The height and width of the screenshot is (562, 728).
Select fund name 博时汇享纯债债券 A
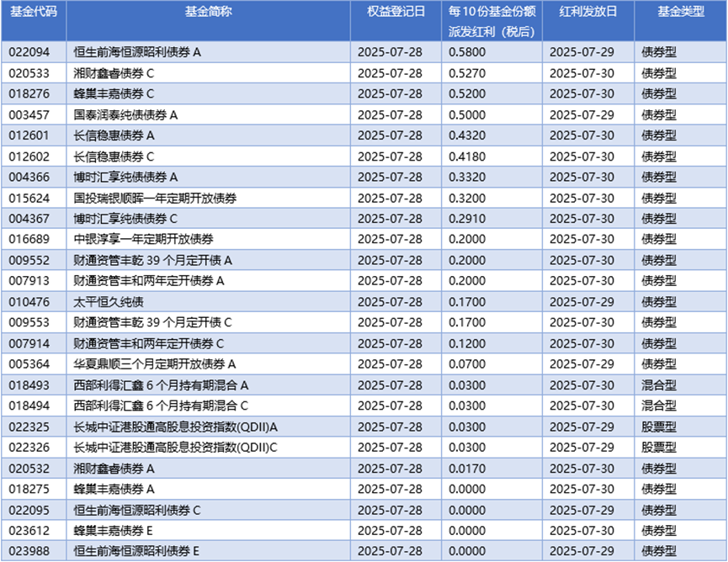pyautogui.click(x=125, y=178)
